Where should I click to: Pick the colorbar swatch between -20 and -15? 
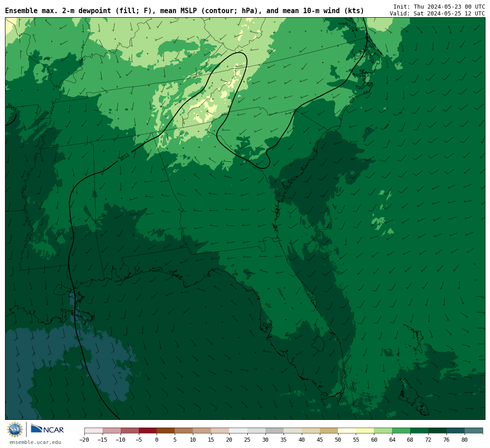(x=93, y=431)
